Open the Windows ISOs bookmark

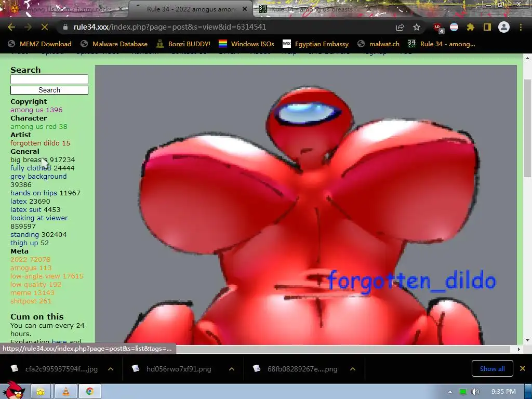click(246, 44)
